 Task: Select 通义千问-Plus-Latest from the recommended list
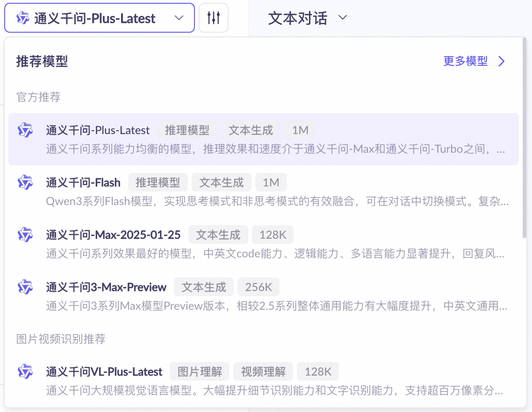(x=264, y=139)
